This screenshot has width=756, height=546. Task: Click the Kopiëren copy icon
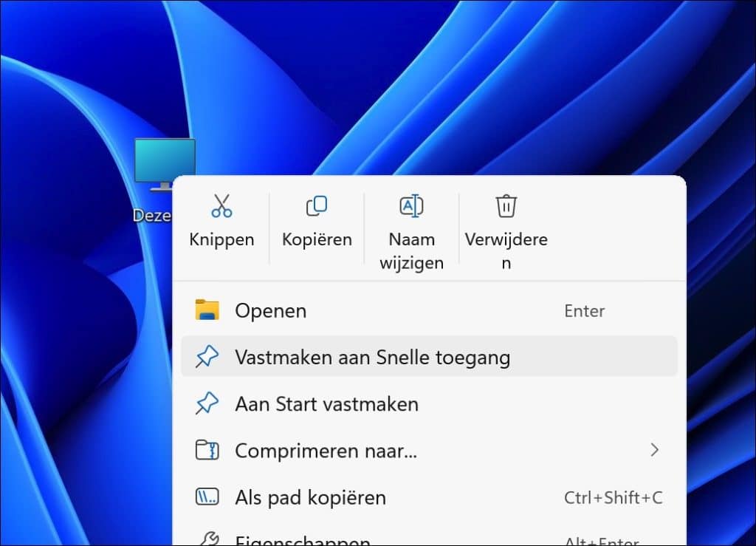pos(316,205)
